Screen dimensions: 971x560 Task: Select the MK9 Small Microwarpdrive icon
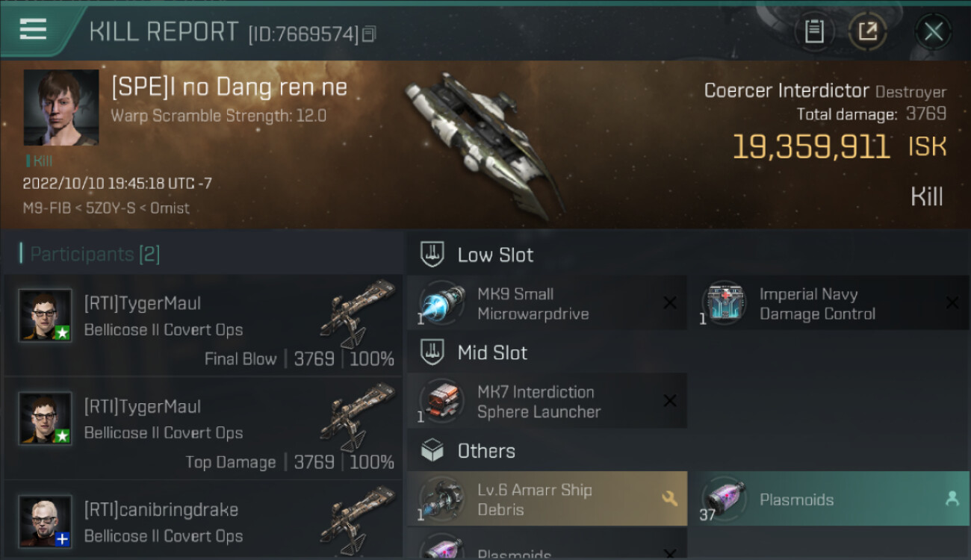(443, 303)
